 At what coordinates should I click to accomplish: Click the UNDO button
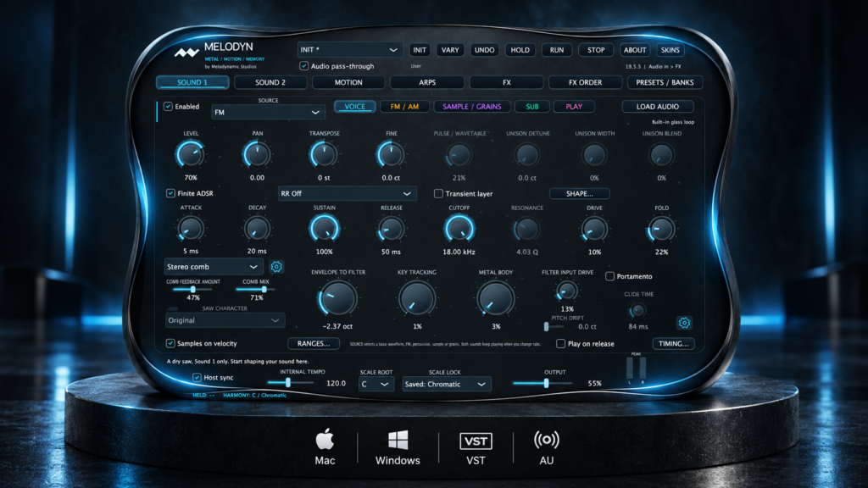(484, 50)
